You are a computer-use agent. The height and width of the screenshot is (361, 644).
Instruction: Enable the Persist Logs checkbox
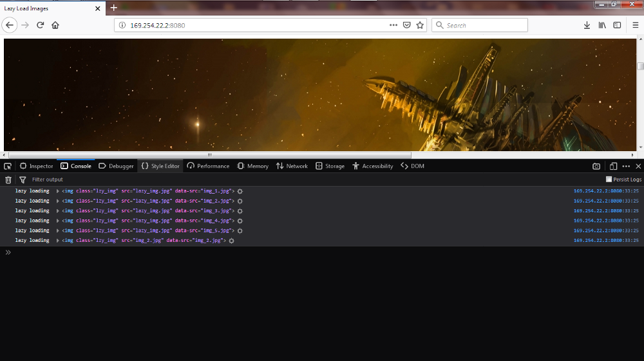609,180
